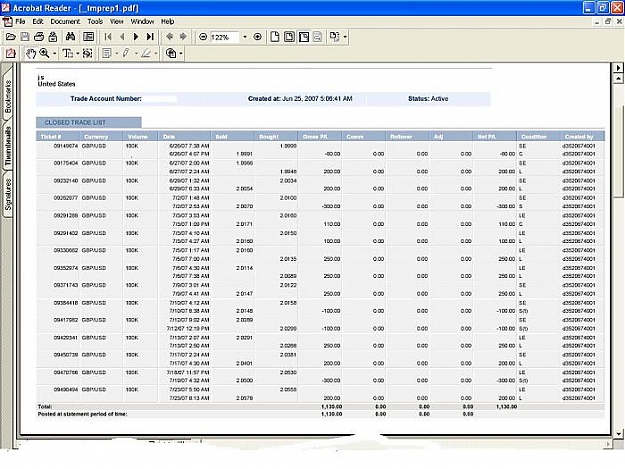Click the Rotate view icon
Screen dimensions: 625x469
334,37
